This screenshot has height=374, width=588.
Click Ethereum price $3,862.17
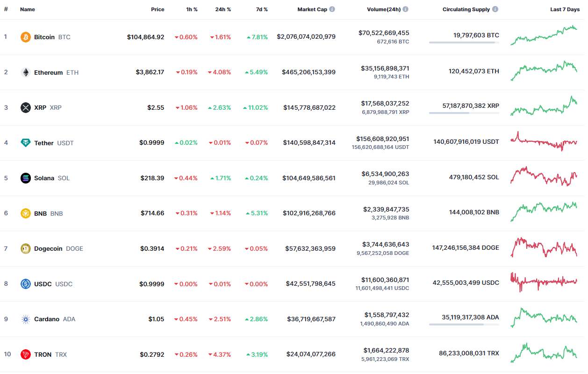150,72
